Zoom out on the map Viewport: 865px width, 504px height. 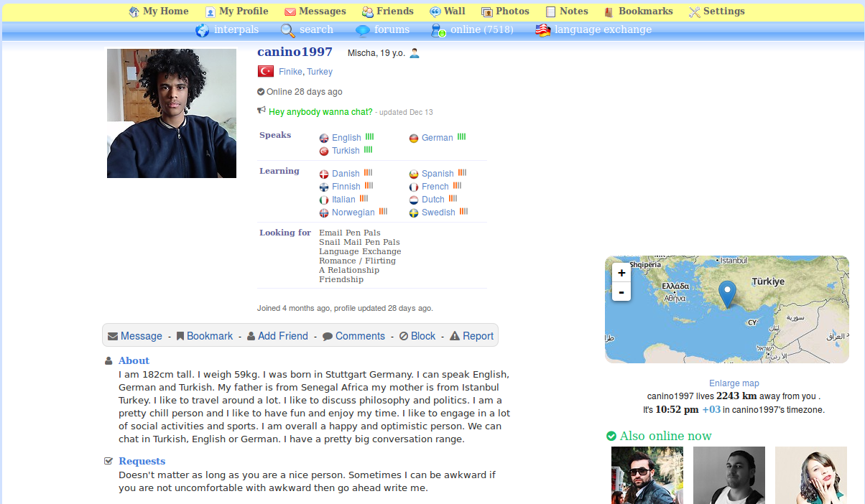coord(621,291)
